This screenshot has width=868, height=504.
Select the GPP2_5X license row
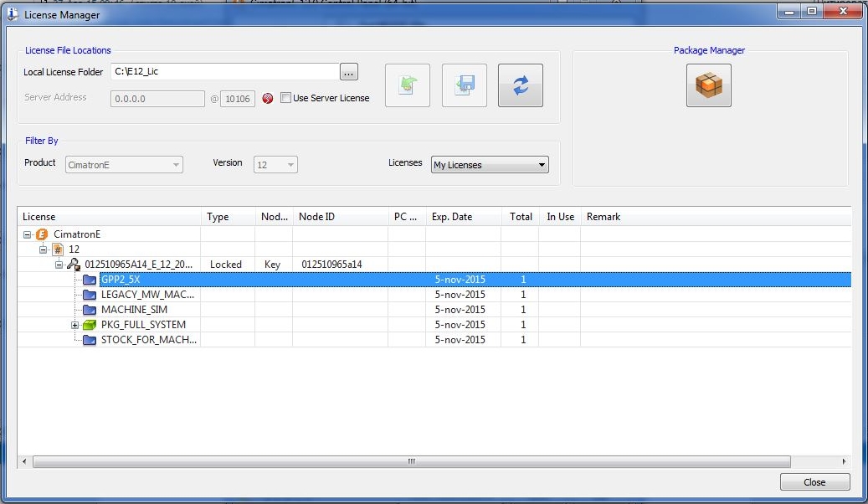[434, 279]
